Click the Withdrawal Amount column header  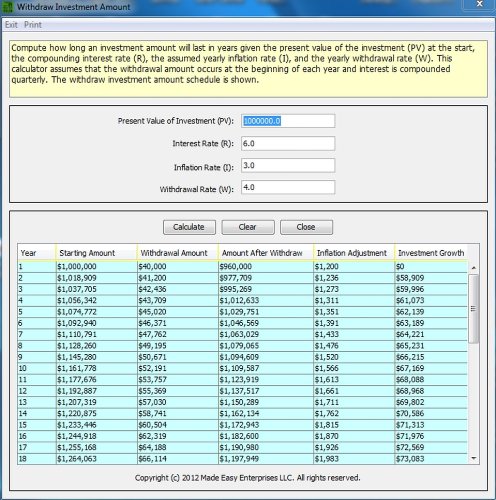tap(178, 253)
